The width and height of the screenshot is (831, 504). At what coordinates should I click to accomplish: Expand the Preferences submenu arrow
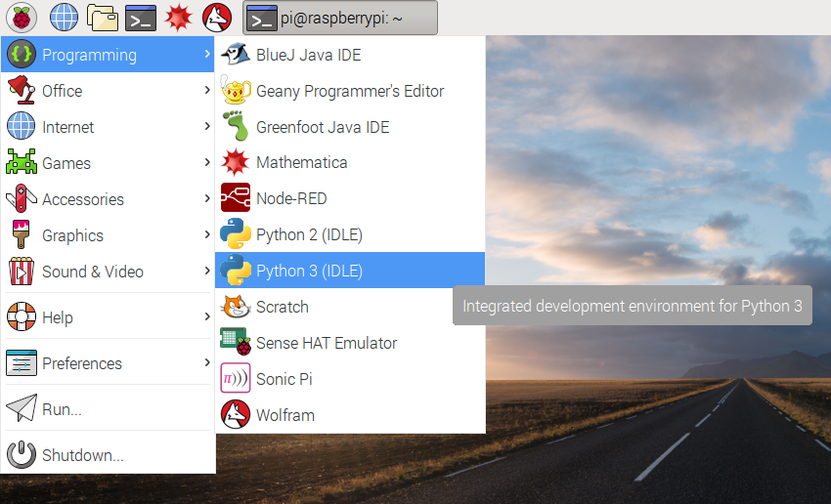pyautogui.click(x=206, y=362)
